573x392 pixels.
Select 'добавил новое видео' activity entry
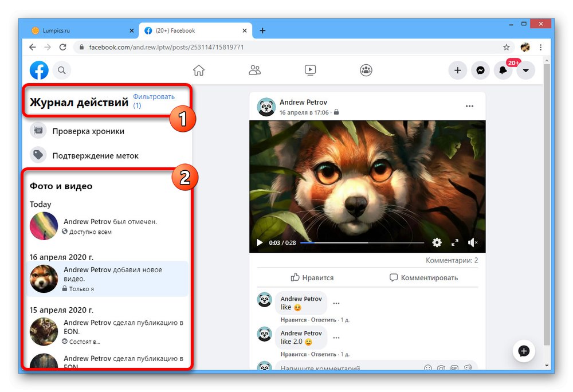(108, 279)
